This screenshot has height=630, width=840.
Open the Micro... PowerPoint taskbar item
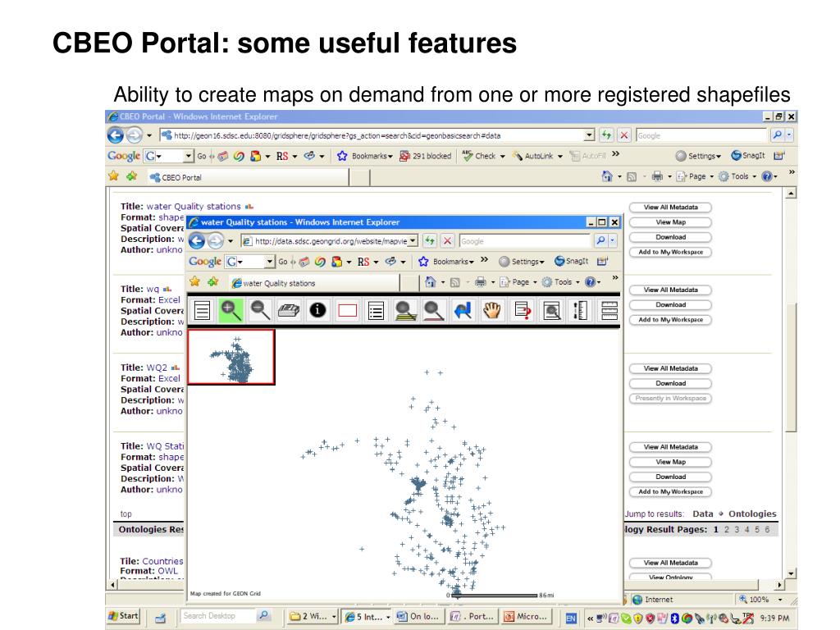tap(526, 617)
